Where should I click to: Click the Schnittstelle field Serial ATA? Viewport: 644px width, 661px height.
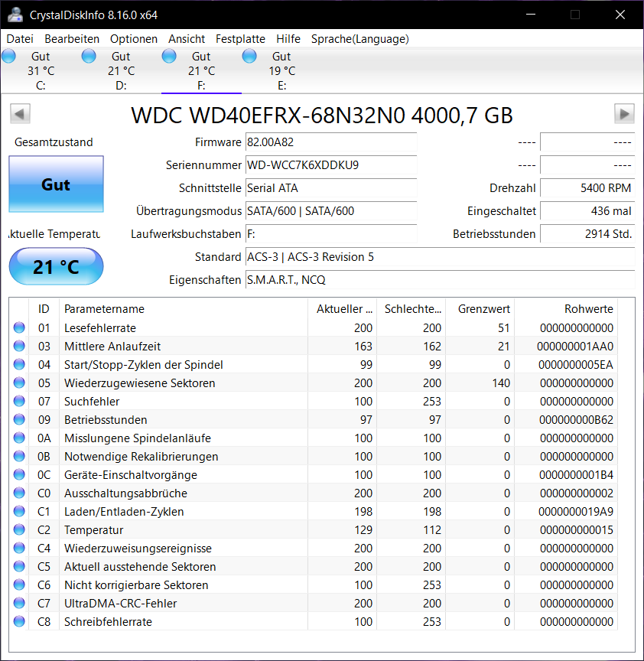click(x=331, y=187)
